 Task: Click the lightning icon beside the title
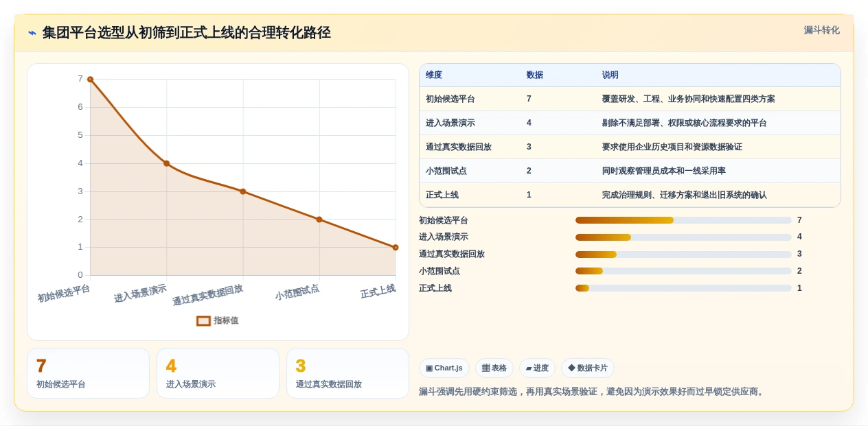[32, 33]
